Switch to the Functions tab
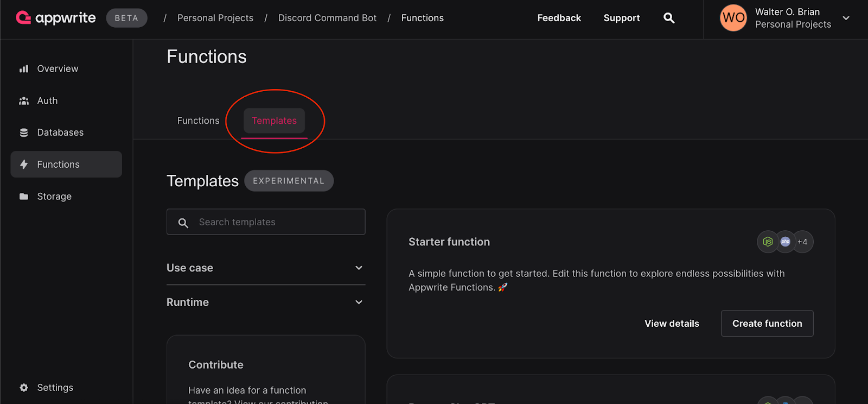This screenshot has height=404, width=868. (x=198, y=121)
